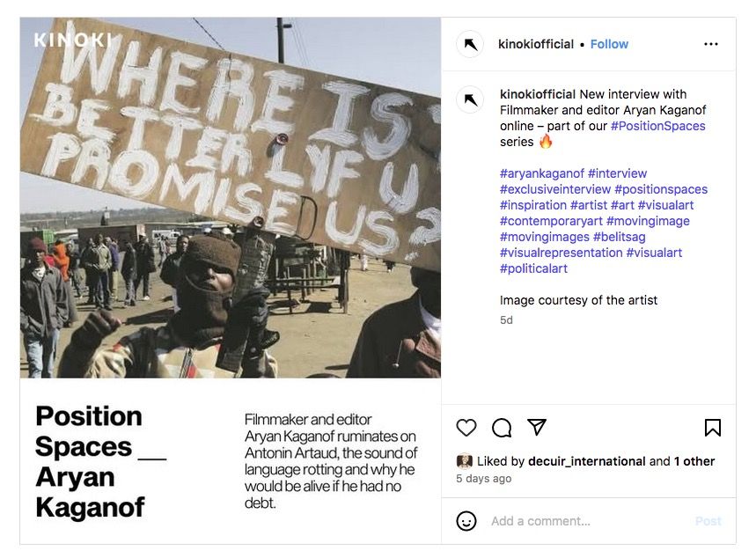Save post with the bookmark icon

pyautogui.click(x=713, y=428)
